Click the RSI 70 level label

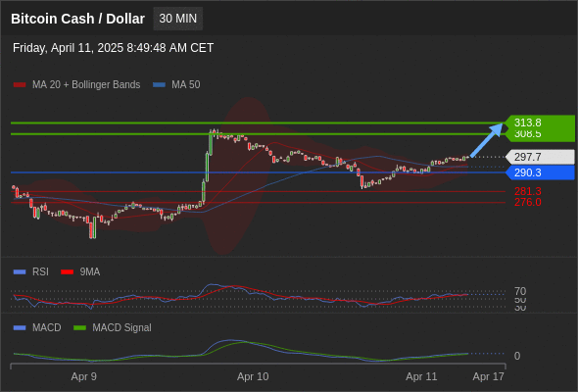(520, 291)
